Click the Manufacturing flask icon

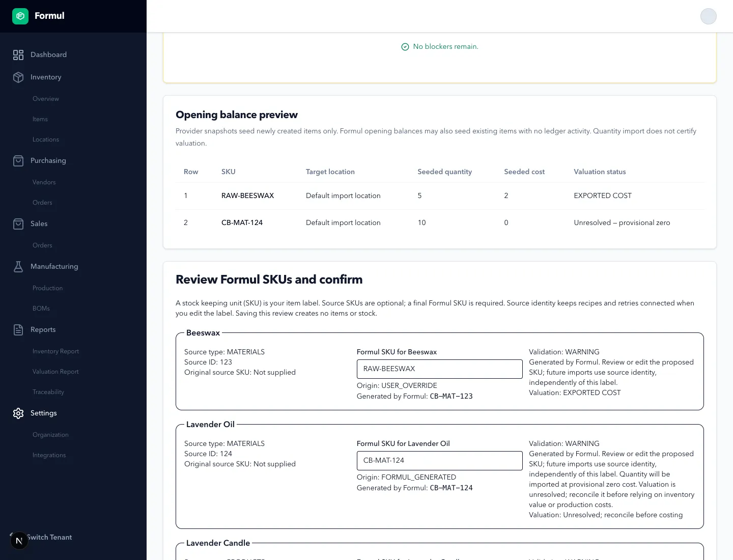[x=18, y=267]
